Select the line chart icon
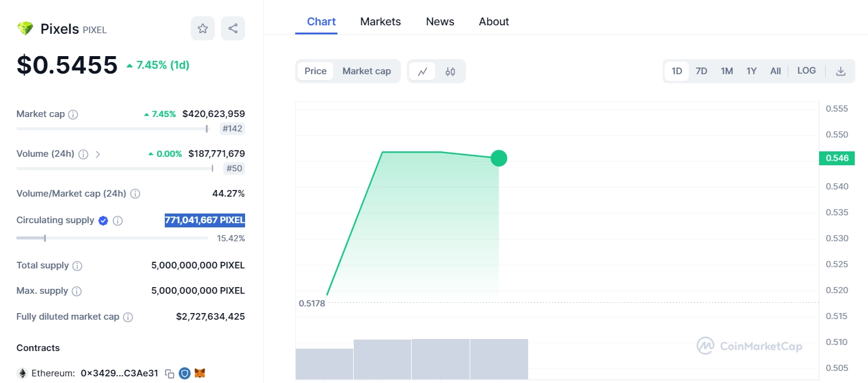868x383 pixels. click(x=423, y=71)
